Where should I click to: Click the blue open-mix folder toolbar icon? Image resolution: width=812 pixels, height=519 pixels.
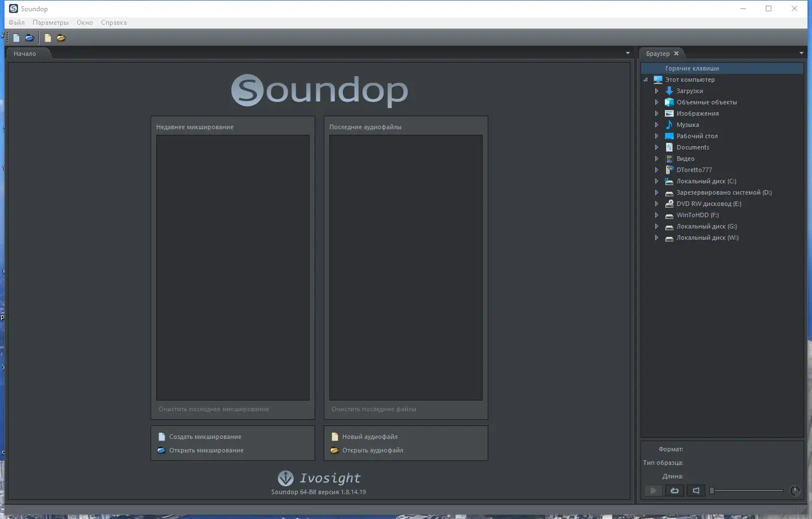tap(30, 38)
